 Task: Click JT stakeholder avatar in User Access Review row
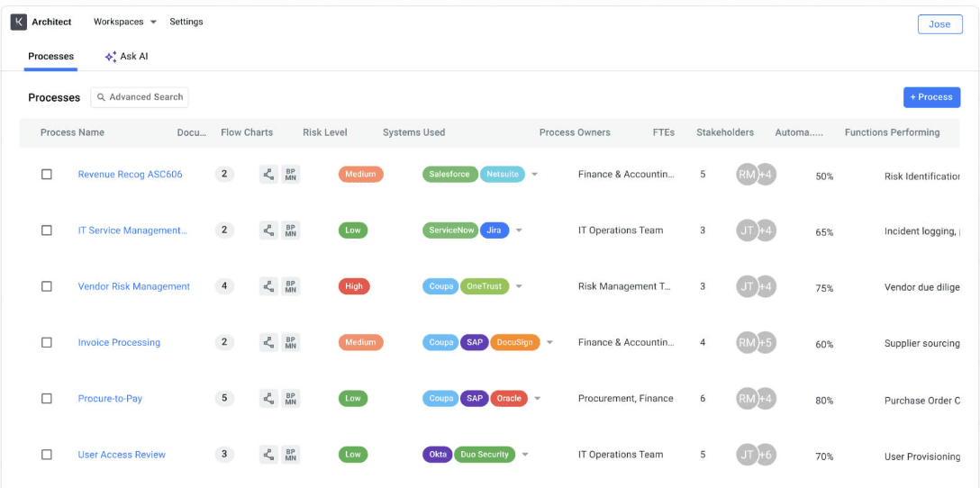click(x=747, y=455)
